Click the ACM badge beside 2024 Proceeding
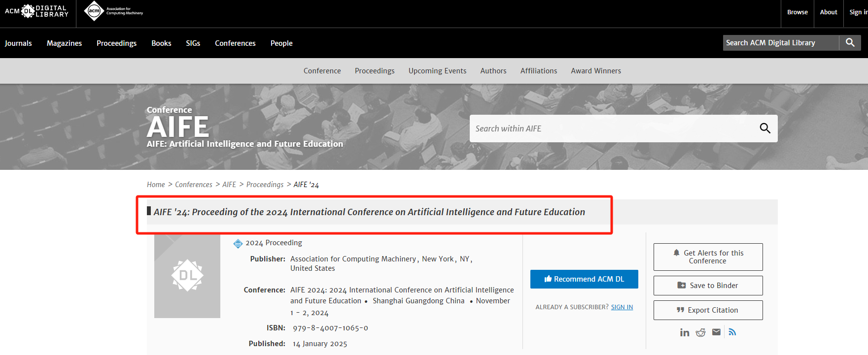This screenshot has height=355, width=868. click(x=238, y=243)
